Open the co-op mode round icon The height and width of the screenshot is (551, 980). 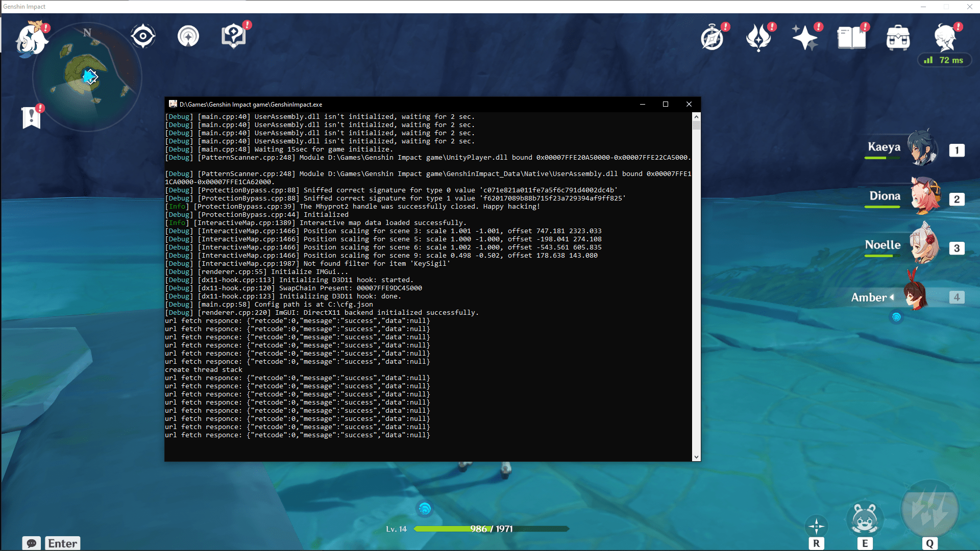click(x=188, y=36)
